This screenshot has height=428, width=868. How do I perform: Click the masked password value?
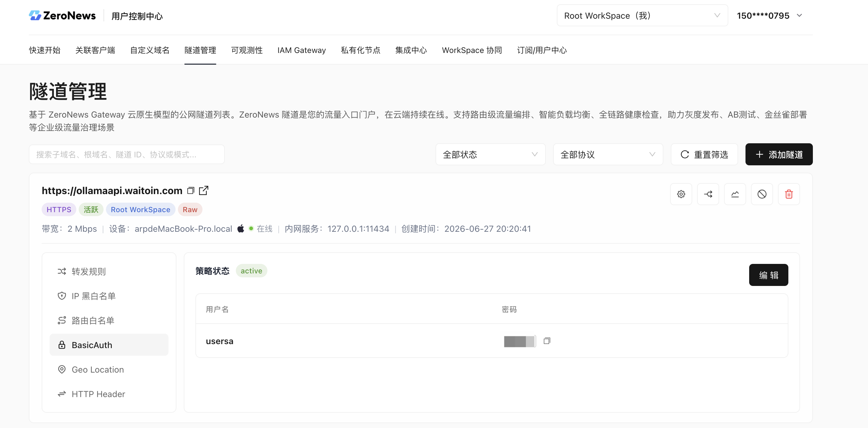point(519,341)
